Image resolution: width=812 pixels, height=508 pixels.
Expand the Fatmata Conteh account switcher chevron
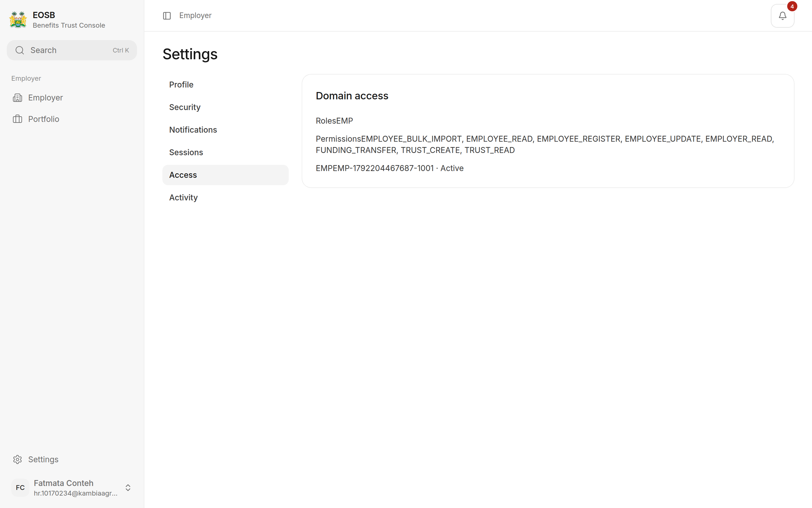(x=128, y=487)
